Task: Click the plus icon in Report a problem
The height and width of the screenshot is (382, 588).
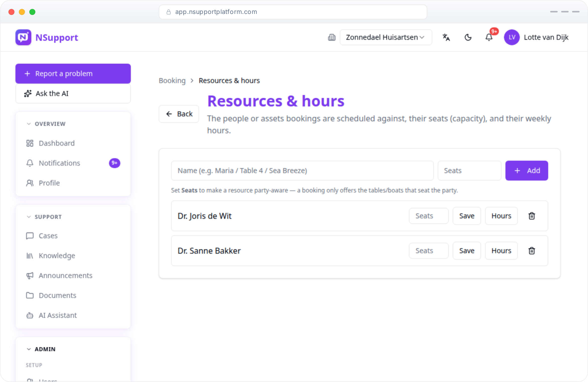Action: tap(27, 74)
